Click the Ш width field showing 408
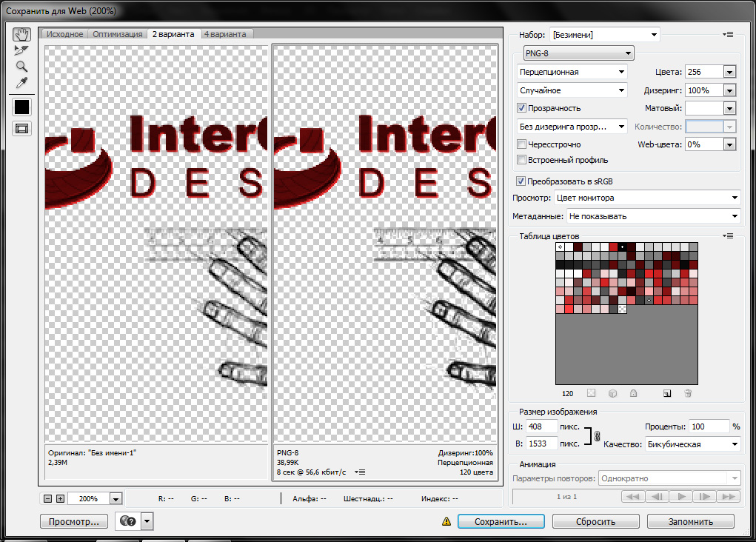 tap(541, 426)
